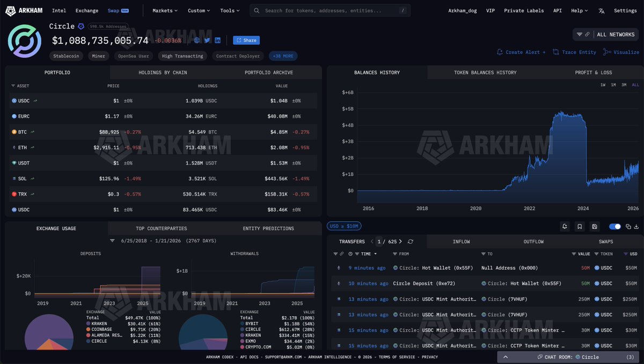Screen dimensions: 644x364
Task: Click the TOKEN column filter icon
Action: [x=597, y=254]
